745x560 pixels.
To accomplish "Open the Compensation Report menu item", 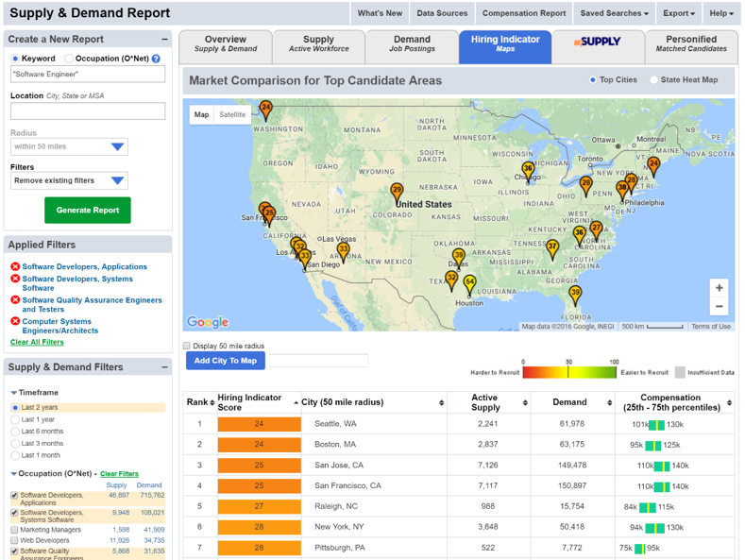I will [524, 13].
